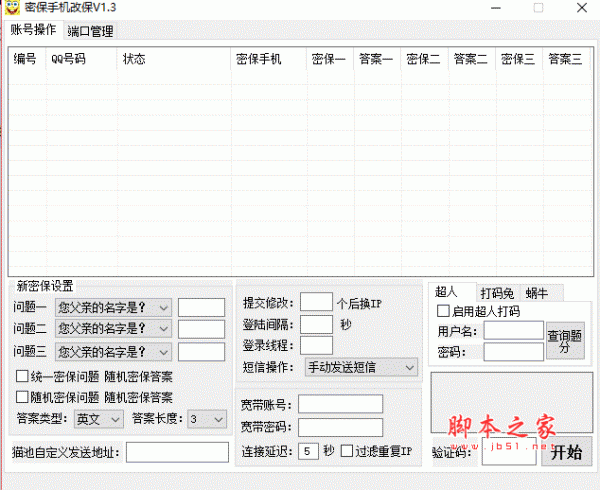Viewport: 600px width, 490px height.
Task: Click the 查询题分 button
Action: pos(564,341)
